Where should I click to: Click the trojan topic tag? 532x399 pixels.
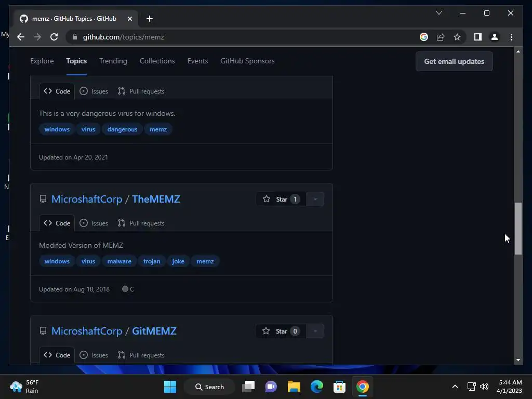click(x=152, y=261)
